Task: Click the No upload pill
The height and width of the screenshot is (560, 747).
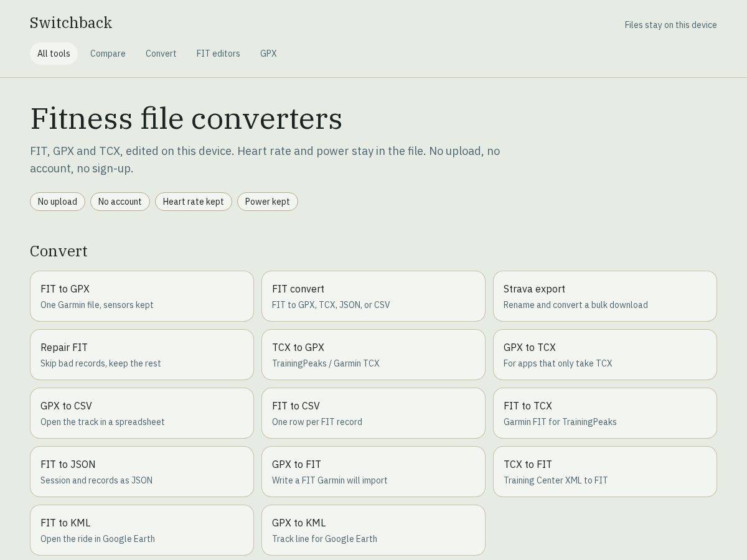Action: pyautogui.click(x=57, y=202)
